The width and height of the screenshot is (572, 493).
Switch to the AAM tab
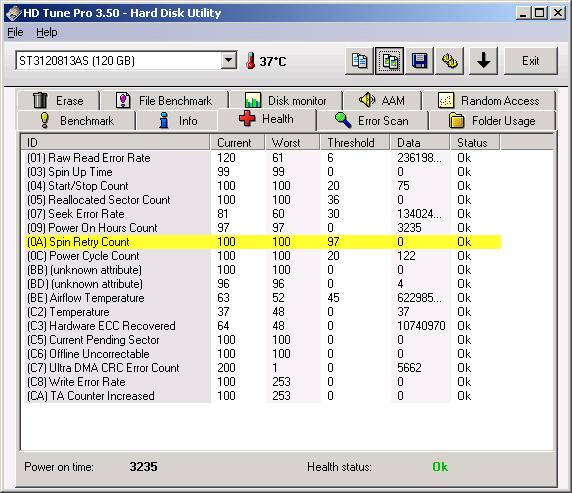382,100
